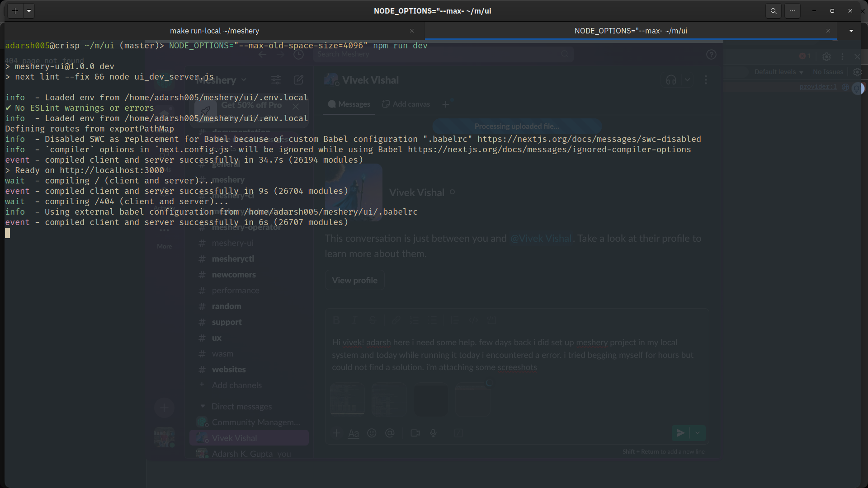Image resolution: width=868 pixels, height=488 pixels.
Task: Open Slack sidebar filter preferences icon
Action: [276, 80]
